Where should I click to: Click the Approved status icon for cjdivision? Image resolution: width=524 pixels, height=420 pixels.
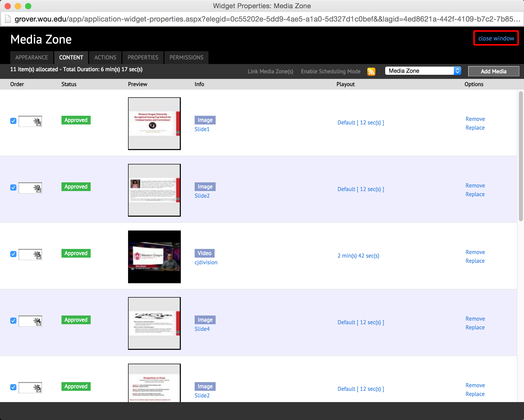click(75, 253)
